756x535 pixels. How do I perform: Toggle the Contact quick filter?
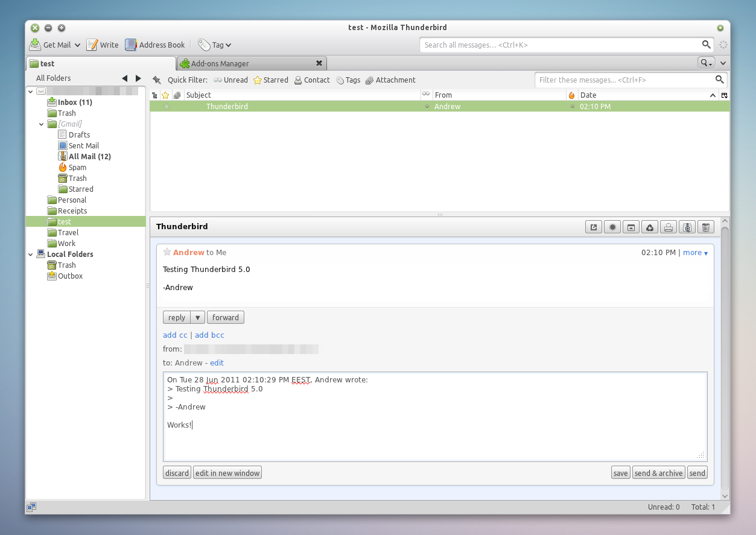click(x=312, y=80)
